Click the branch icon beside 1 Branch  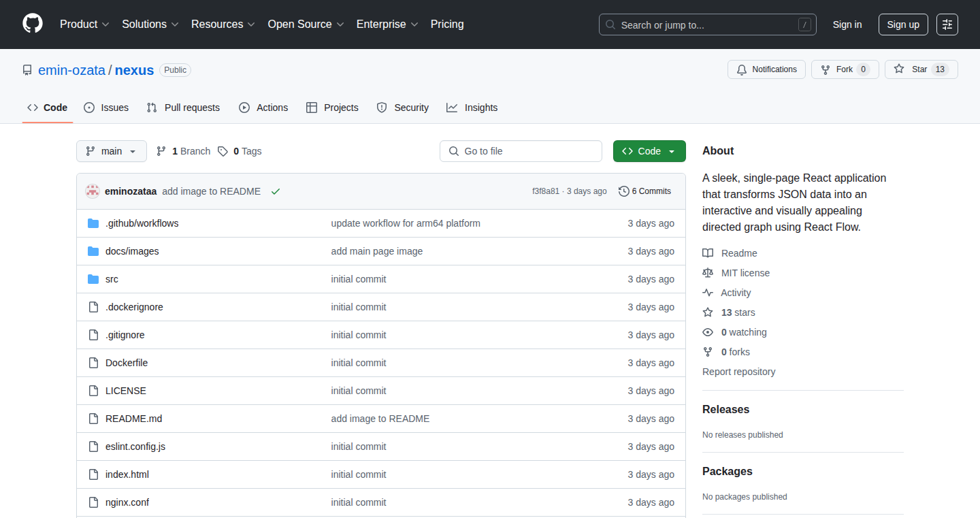[x=161, y=151]
